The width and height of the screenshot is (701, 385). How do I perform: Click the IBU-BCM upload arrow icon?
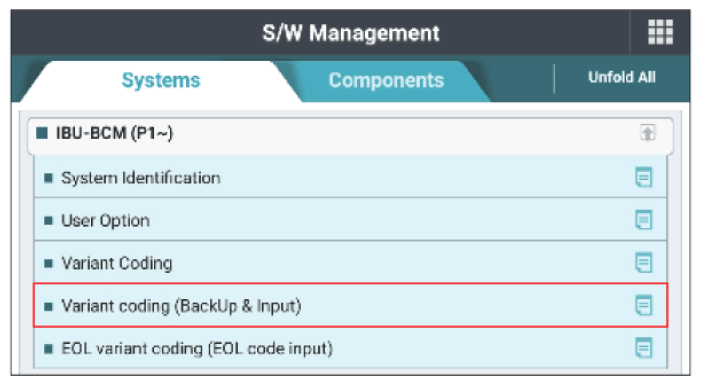[647, 133]
